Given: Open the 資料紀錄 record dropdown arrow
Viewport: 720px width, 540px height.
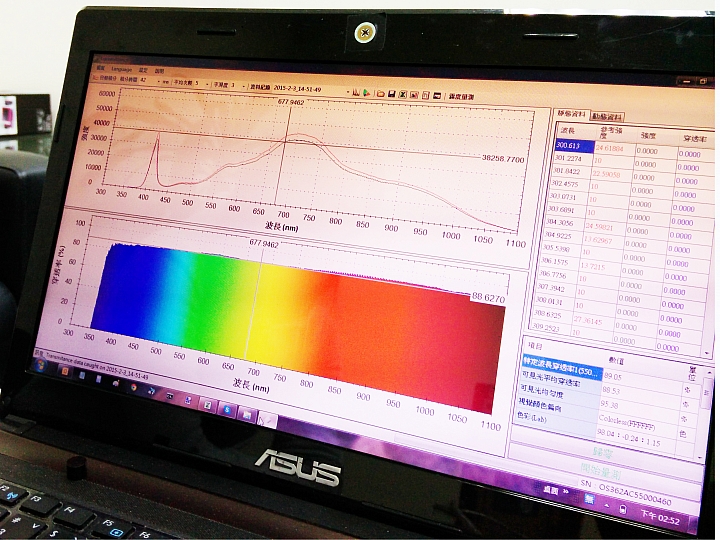Looking at the screenshot, I should (348, 91).
